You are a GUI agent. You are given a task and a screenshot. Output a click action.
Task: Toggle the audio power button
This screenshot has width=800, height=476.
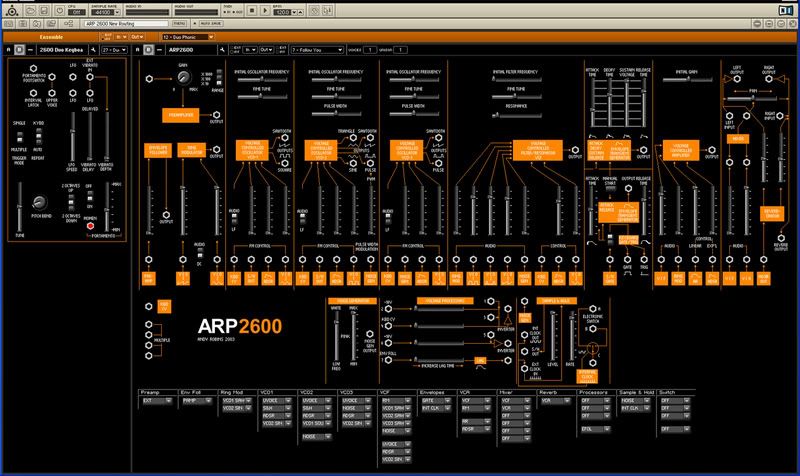pos(60,10)
